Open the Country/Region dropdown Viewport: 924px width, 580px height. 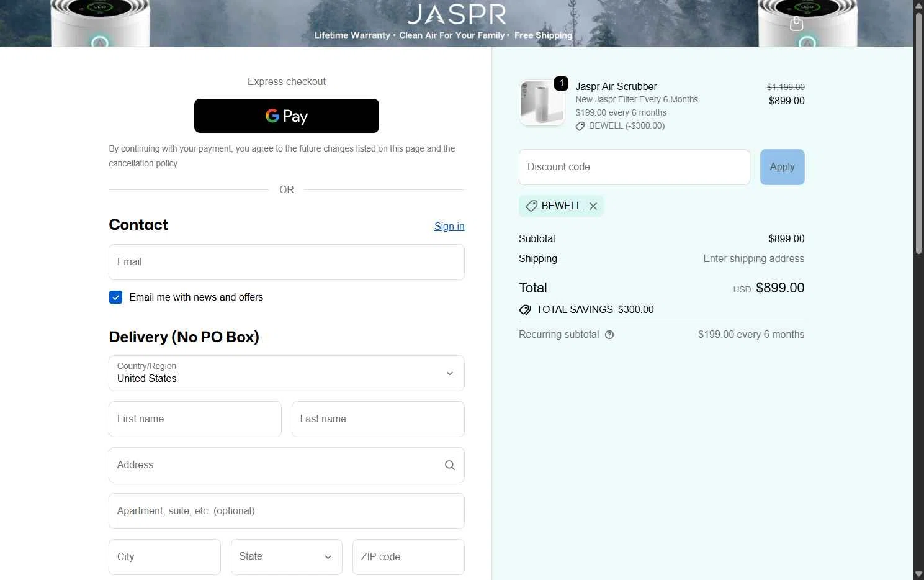(x=287, y=373)
